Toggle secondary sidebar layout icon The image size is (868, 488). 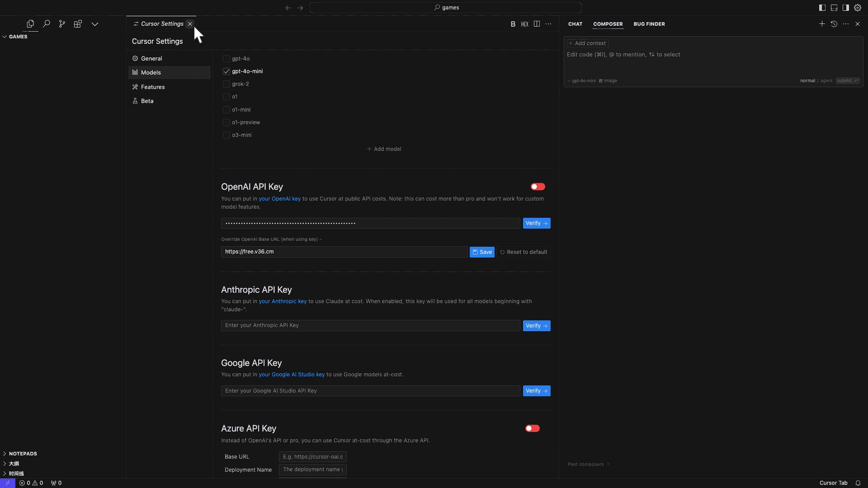846,8
